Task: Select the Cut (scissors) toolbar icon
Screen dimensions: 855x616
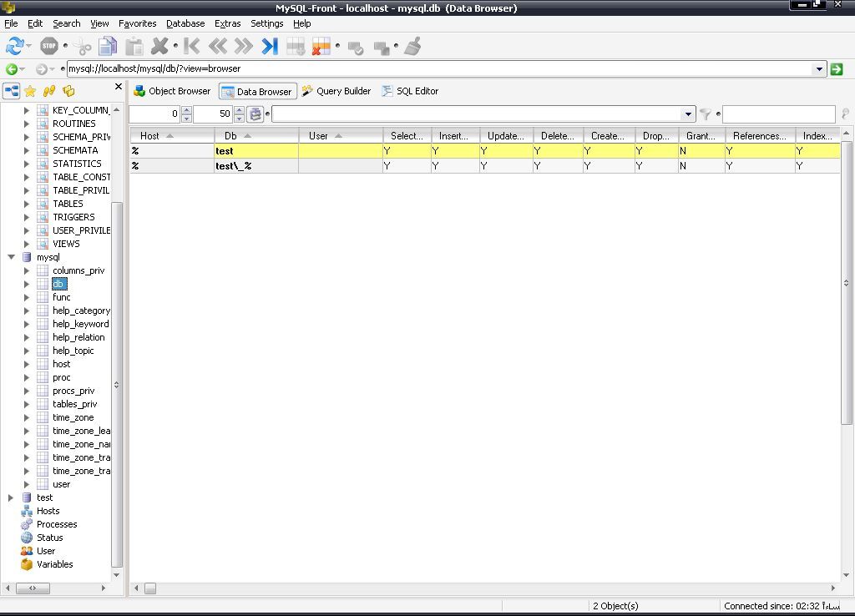Action: pos(81,46)
